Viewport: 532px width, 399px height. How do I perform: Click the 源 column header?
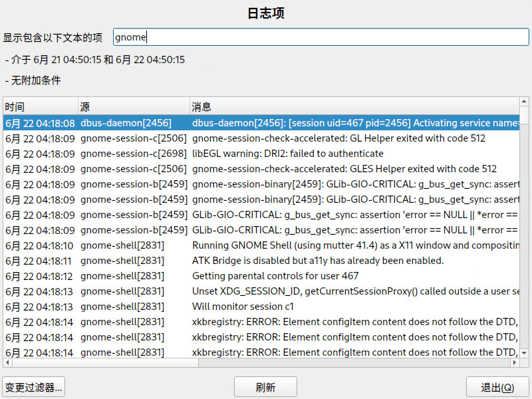click(x=133, y=106)
